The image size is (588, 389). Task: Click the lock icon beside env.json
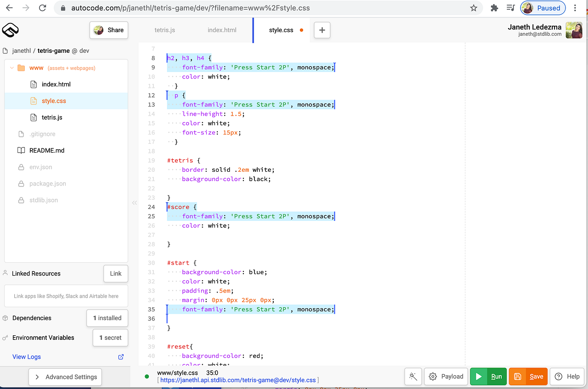point(21,167)
